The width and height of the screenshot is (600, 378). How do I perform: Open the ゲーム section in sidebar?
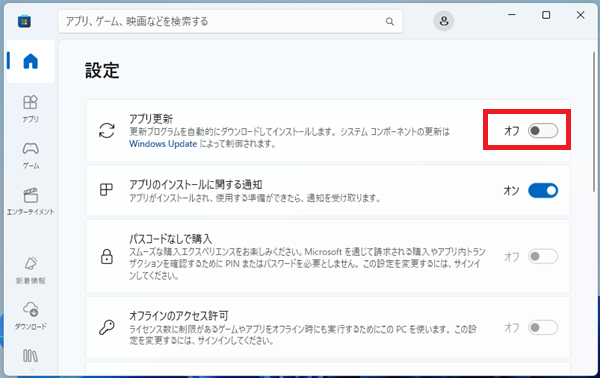pos(31,155)
